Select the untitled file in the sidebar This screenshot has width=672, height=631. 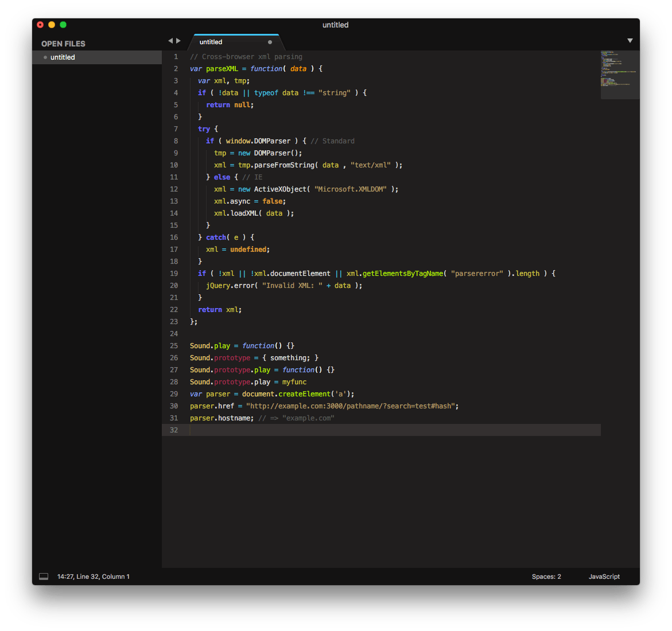pos(63,57)
